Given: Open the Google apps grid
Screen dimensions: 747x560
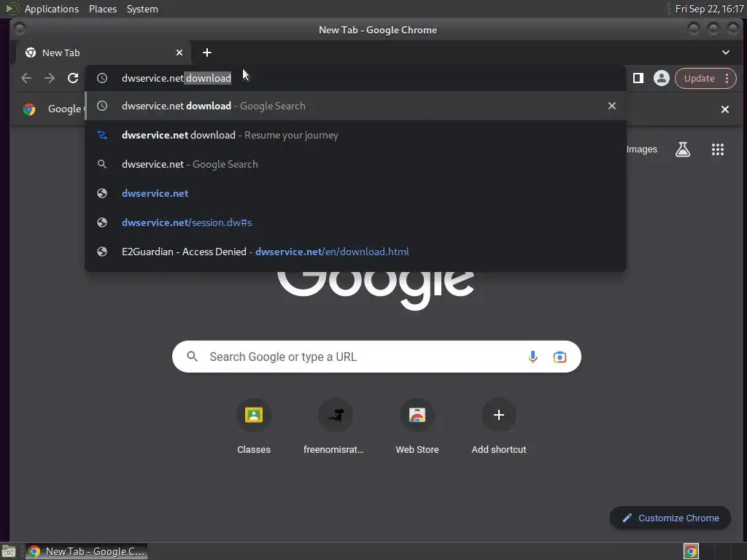Looking at the screenshot, I should pos(718,149).
